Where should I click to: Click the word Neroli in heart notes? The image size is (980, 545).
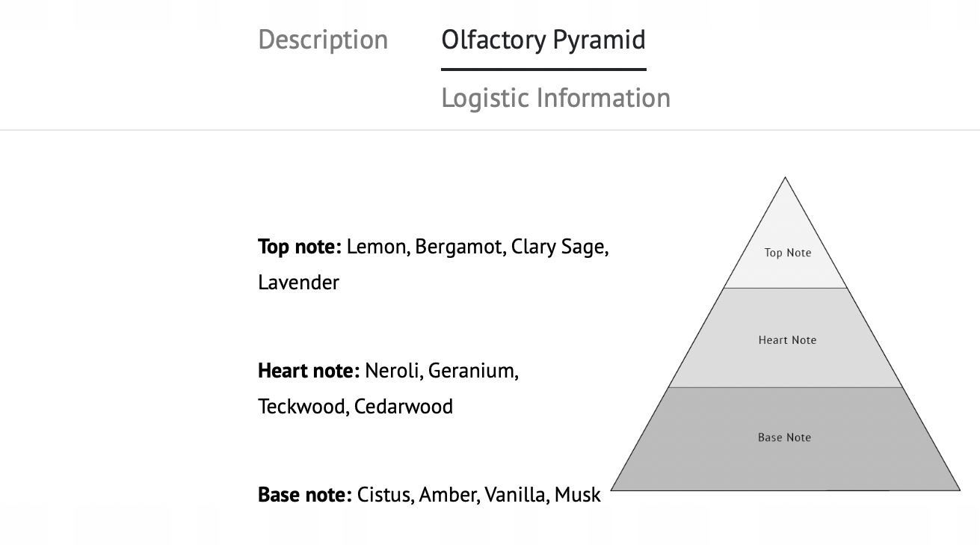393,371
